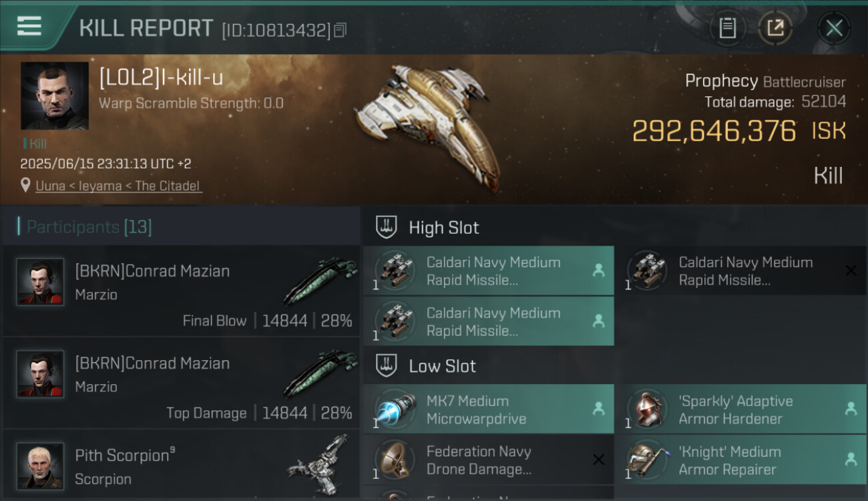Copy the kill report ID number
The height and width of the screenshot is (501, 868).
(341, 30)
